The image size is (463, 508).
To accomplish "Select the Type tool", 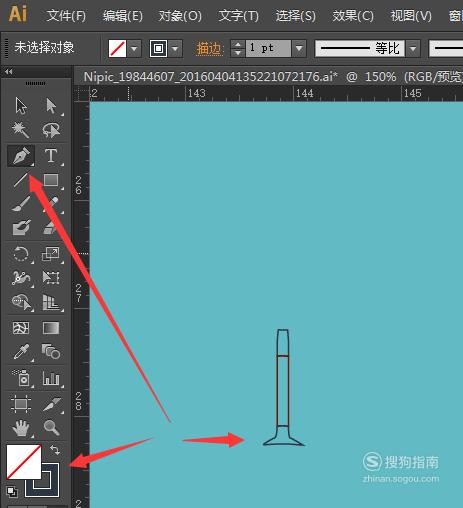I will (51, 156).
